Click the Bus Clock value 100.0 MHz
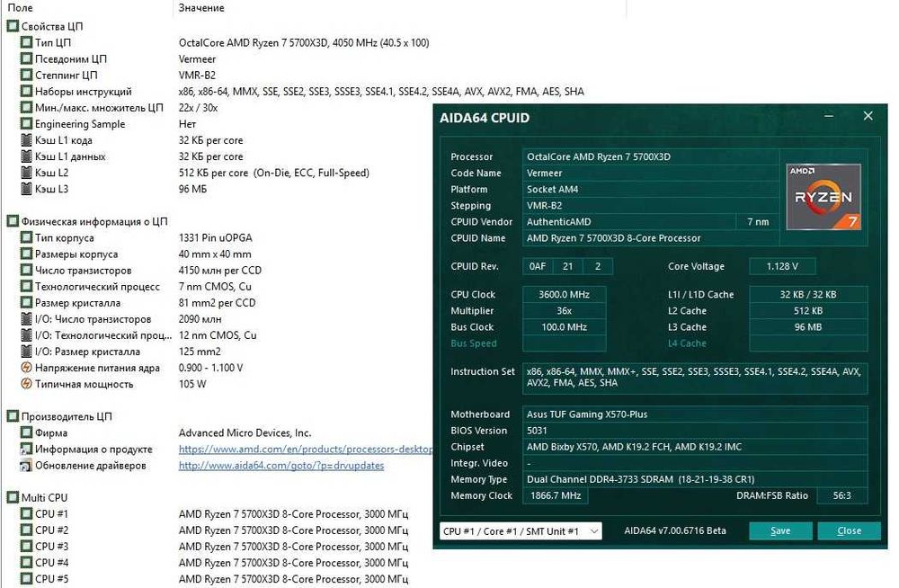Viewport: 899px width, 588px height. click(565, 327)
